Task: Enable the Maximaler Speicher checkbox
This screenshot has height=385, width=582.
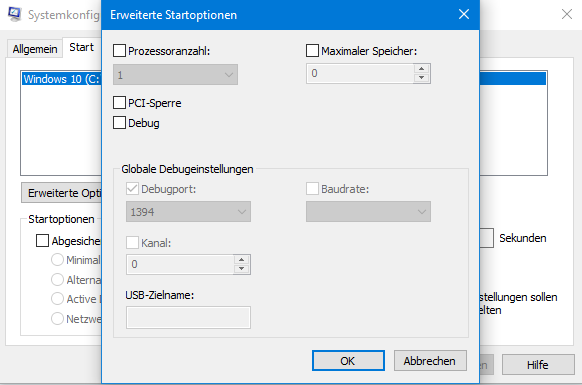Action: [312, 50]
